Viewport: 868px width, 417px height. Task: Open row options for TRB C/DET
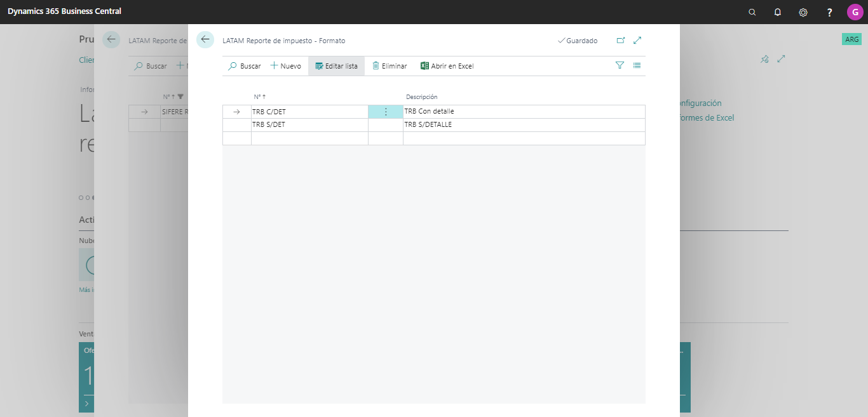pos(386,112)
